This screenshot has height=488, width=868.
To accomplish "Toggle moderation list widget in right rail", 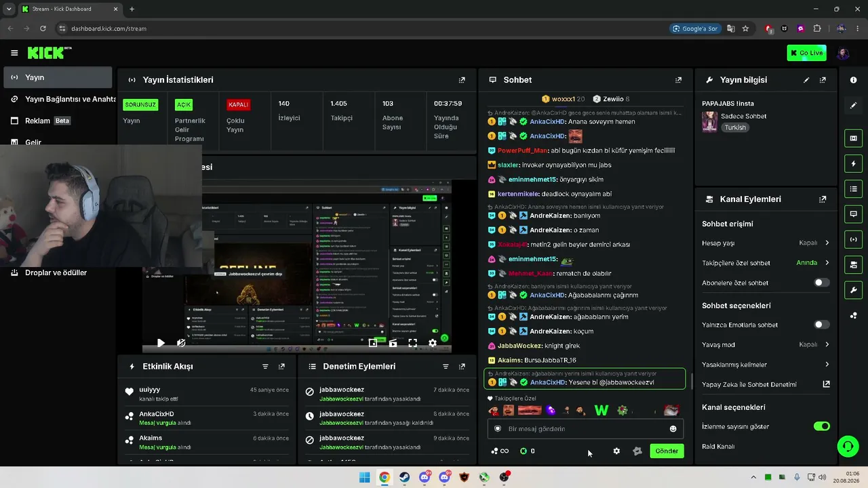I will pyautogui.click(x=853, y=188).
